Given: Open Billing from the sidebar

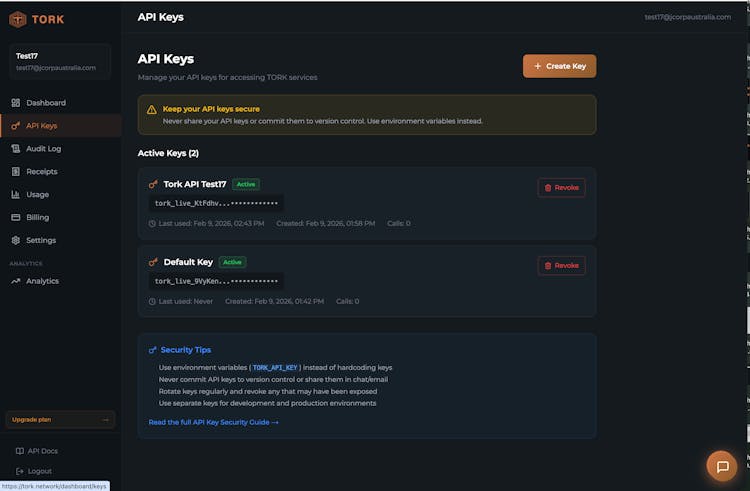Looking at the screenshot, I should click(x=37, y=217).
